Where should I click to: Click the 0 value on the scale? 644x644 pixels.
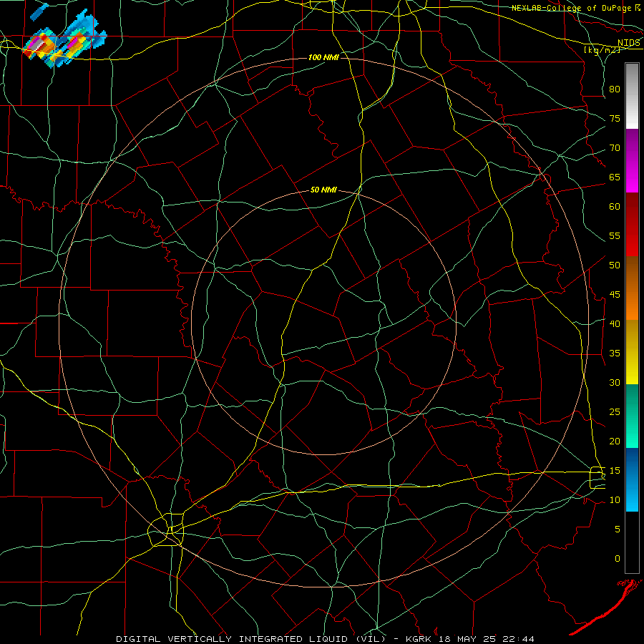tap(618, 559)
